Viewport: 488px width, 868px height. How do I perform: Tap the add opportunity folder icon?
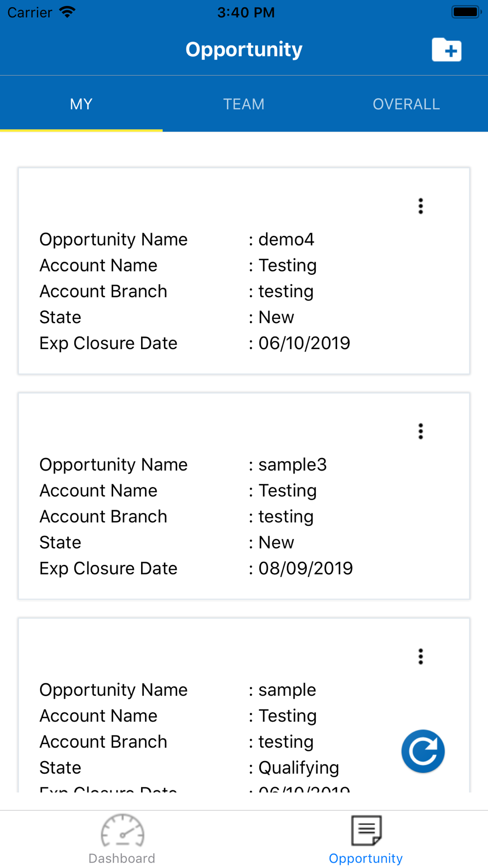pos(447,50)
